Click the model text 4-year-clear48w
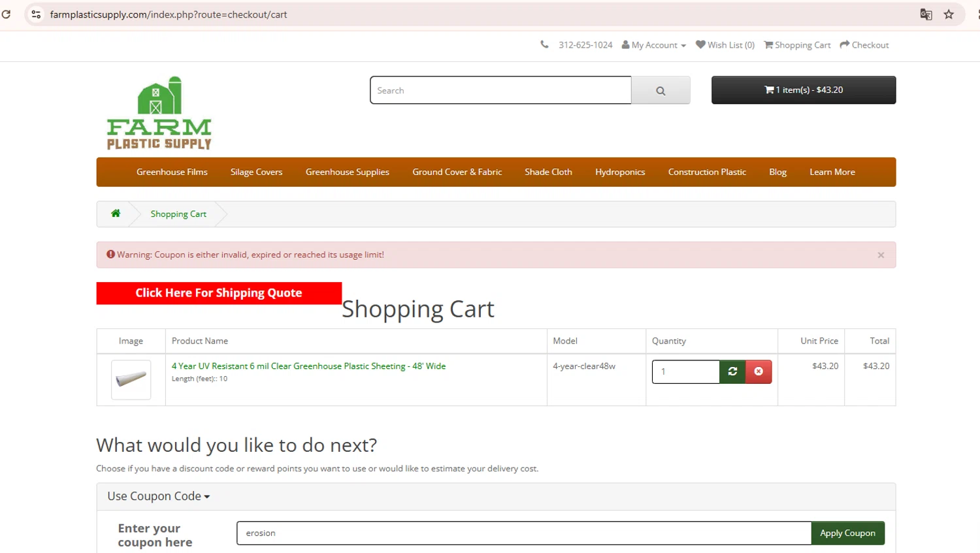 [x=584, y=366]
